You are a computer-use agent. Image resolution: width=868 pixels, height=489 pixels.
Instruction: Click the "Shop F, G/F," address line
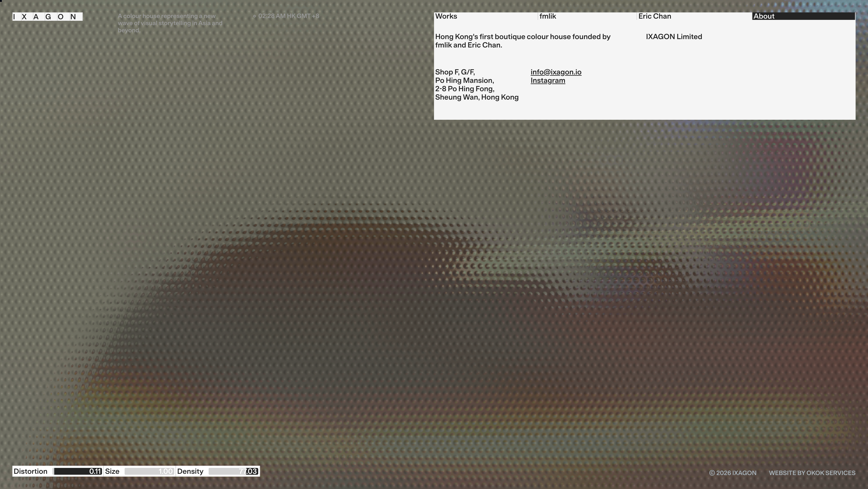[x=455, y=72]
